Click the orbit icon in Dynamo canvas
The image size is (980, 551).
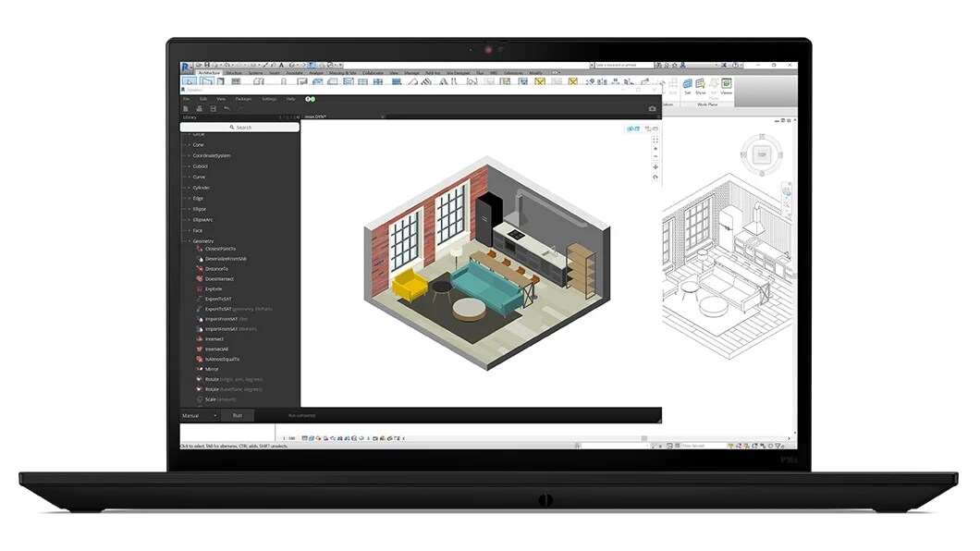[655, 177]
